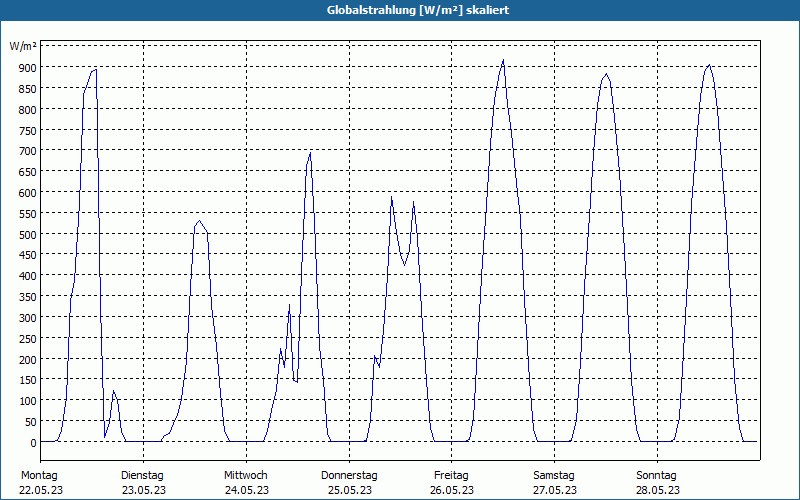The image size is (800, 500).
Task: Click Tuesday's curve peak near 525
Action: point(199,221)
